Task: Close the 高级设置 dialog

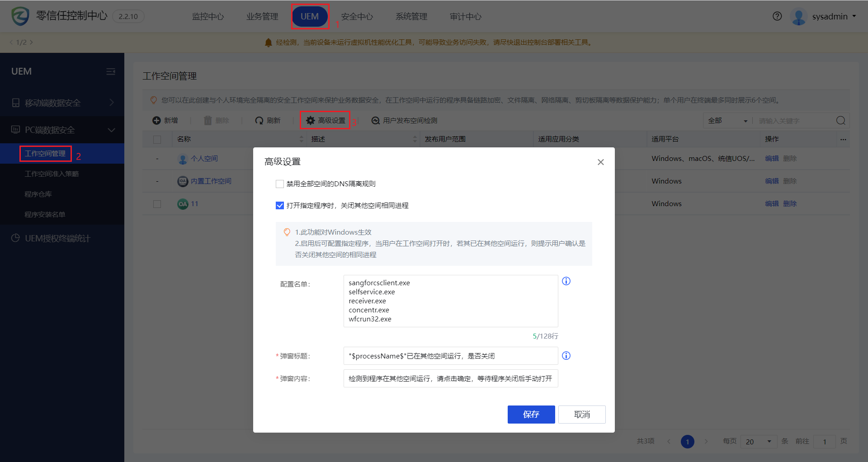Action: [x=600, y=162]
